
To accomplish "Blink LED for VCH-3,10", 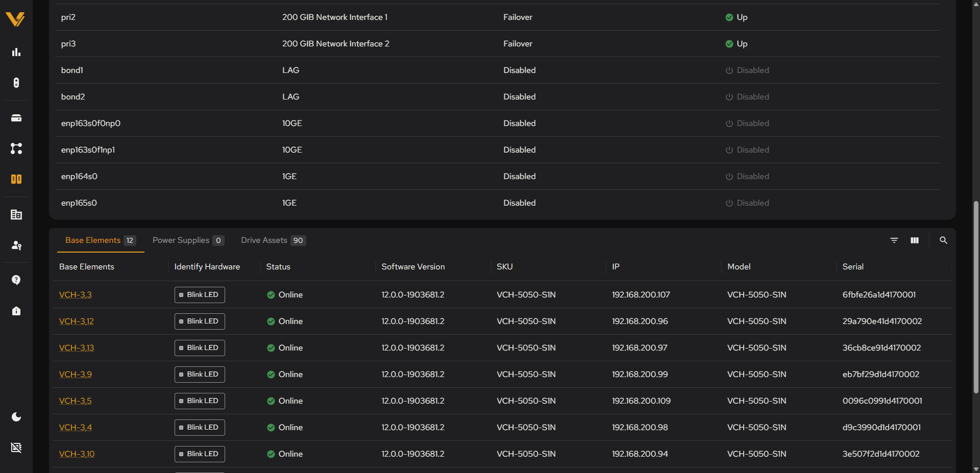I will click(x=200, y=454).
